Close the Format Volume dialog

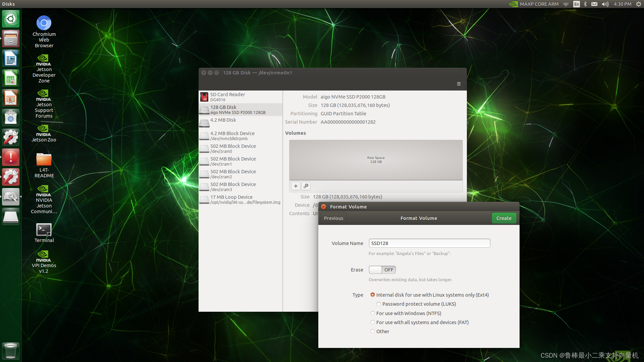click(324, 207)
